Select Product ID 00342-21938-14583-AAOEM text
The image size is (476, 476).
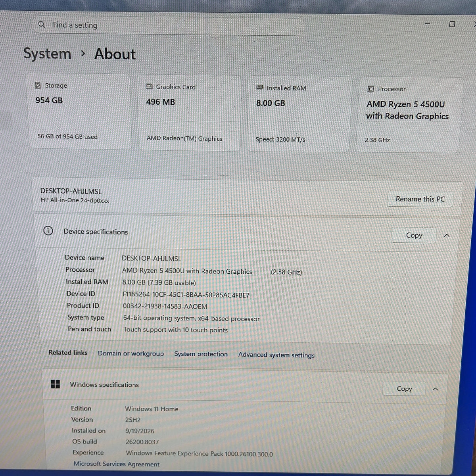pyautogui.click(x=165, y=306)
